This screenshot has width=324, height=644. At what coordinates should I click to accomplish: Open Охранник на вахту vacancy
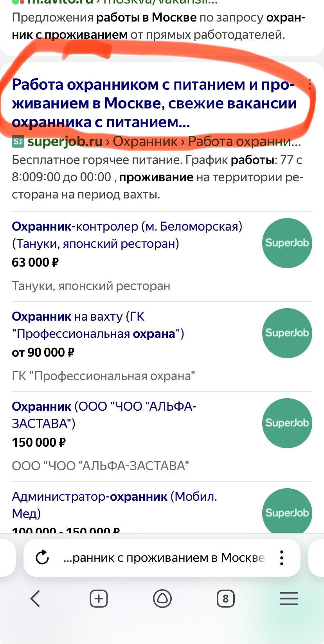click(x=98, y=325)
